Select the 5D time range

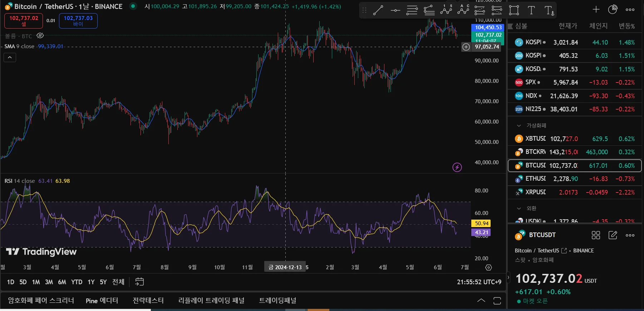pyautogui.click(x=23, y=282)
